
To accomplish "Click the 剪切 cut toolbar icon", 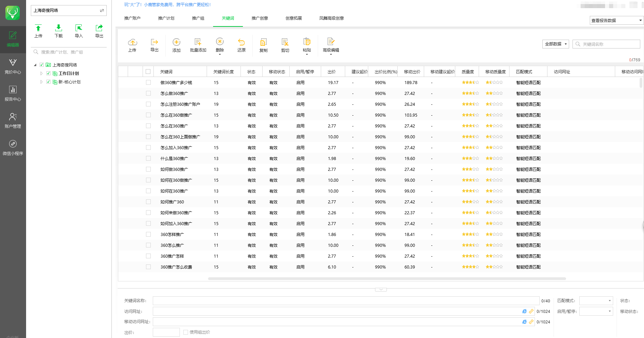I will (285, 45).
